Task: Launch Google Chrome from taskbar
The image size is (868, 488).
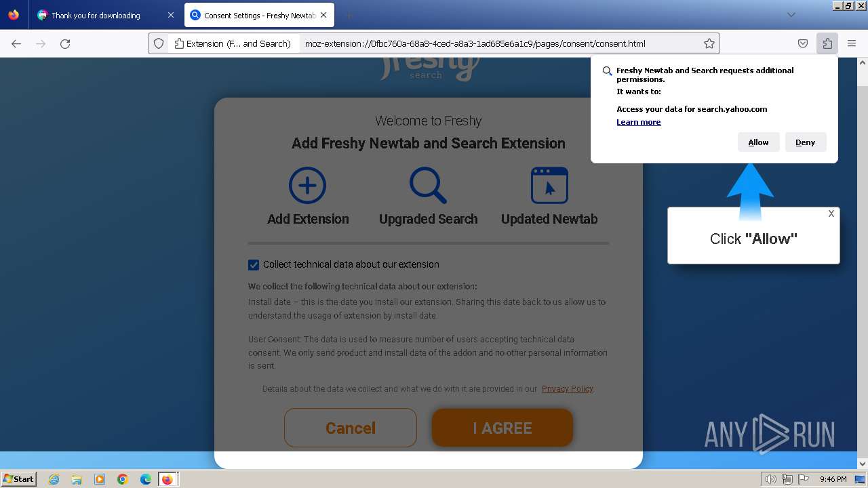Action: (123, 479)
